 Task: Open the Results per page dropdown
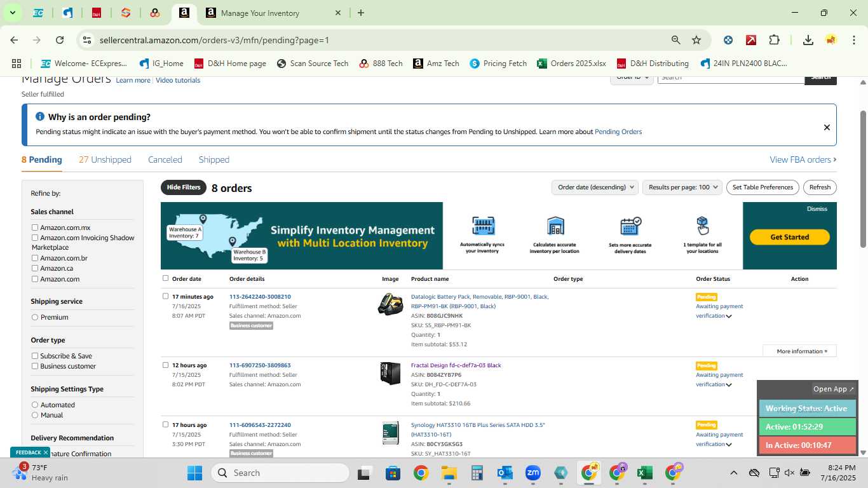[x=682, y=187]
